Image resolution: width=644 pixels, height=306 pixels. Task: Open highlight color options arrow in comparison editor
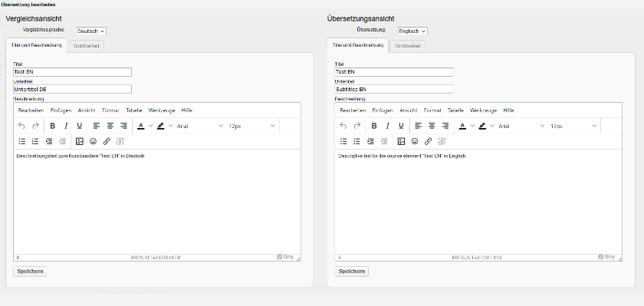171,126
